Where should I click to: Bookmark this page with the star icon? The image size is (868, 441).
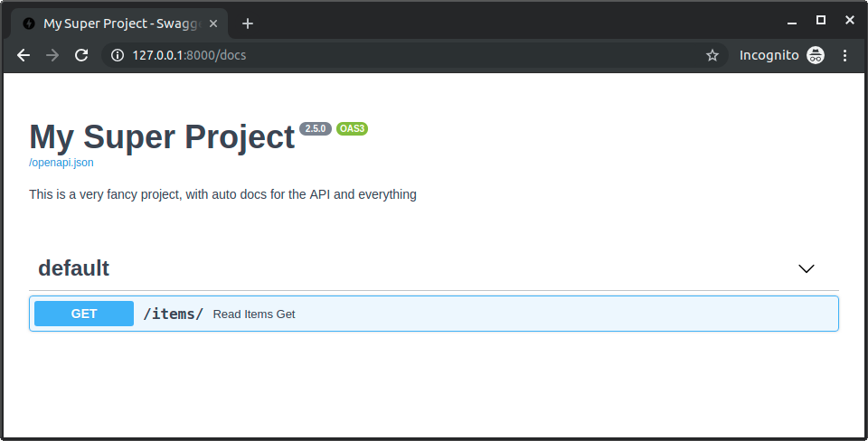coord(712,55)
